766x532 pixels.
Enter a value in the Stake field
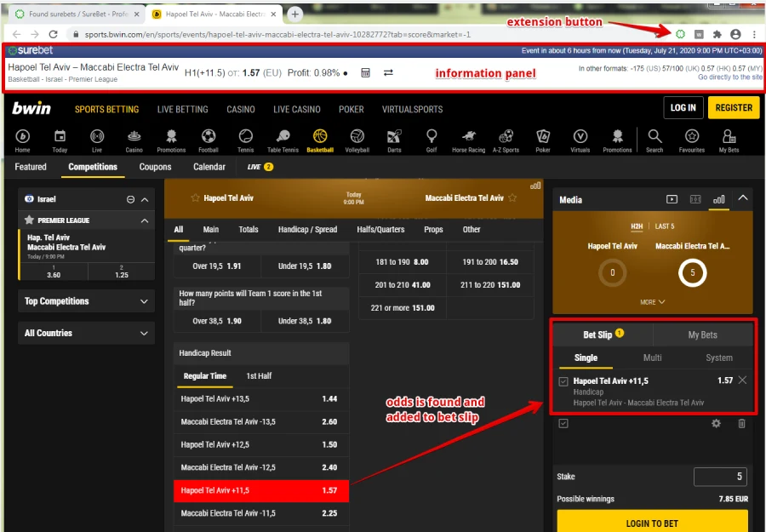[x=720, y=477]
